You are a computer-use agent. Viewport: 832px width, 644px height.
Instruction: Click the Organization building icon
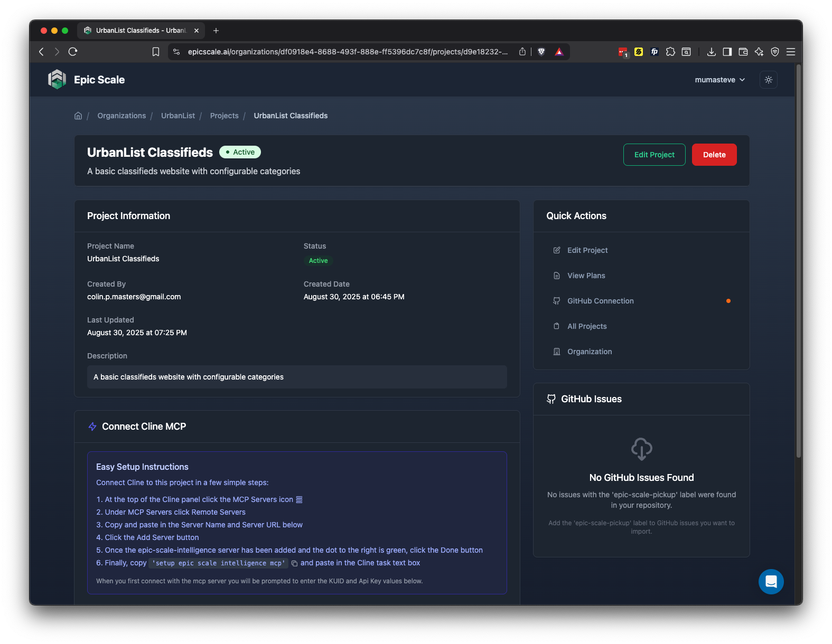point(557,352)
